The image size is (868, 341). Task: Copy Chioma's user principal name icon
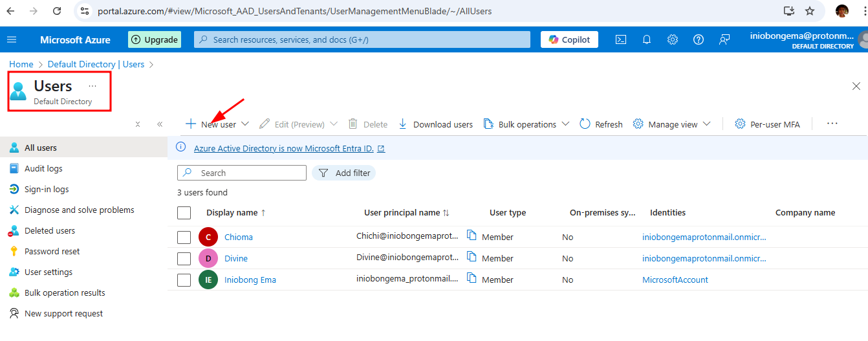point(472,236)
